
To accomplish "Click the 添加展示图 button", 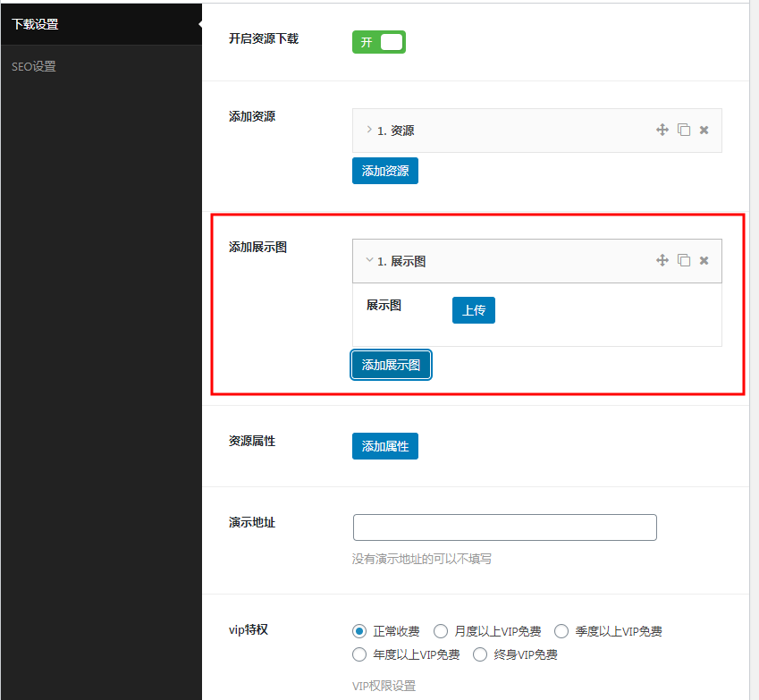I will 391,365.
